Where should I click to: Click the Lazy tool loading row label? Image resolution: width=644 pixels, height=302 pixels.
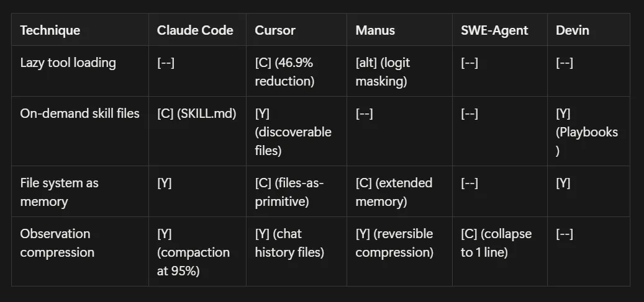pyautogui.click(x=68, y=63)
